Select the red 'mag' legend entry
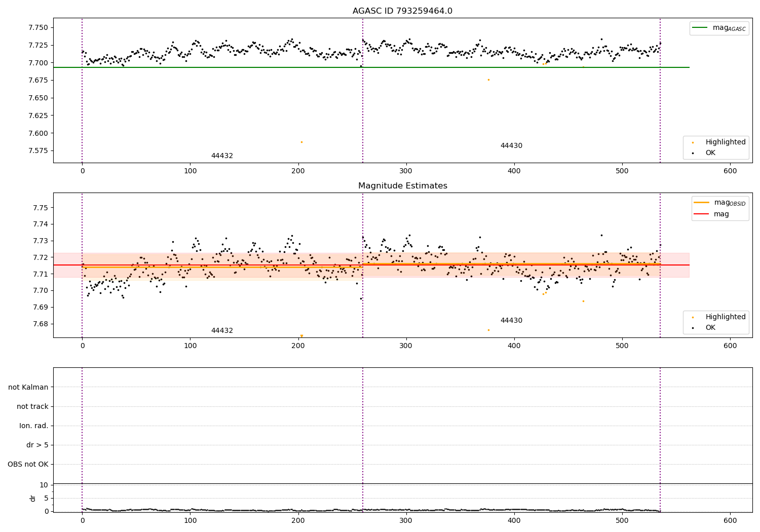The image size is (760, 532). pos(712,214)
